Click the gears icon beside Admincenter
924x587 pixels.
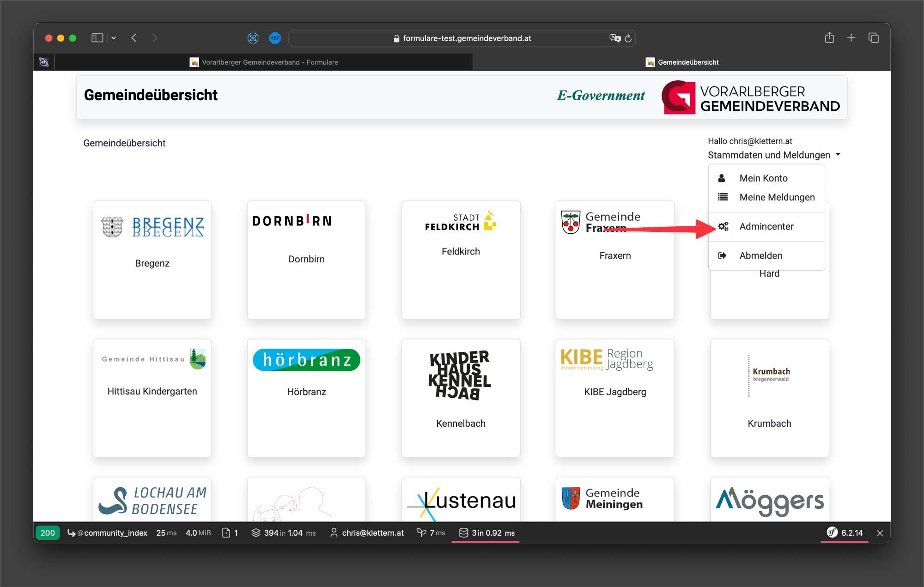click(x=723, y=226)
